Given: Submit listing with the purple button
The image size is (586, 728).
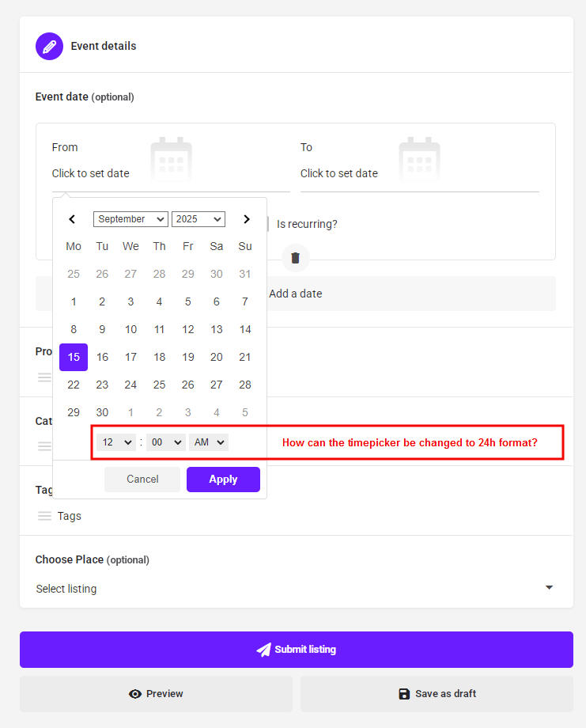Looking at the screenshot, I should (x=296, y=649).
